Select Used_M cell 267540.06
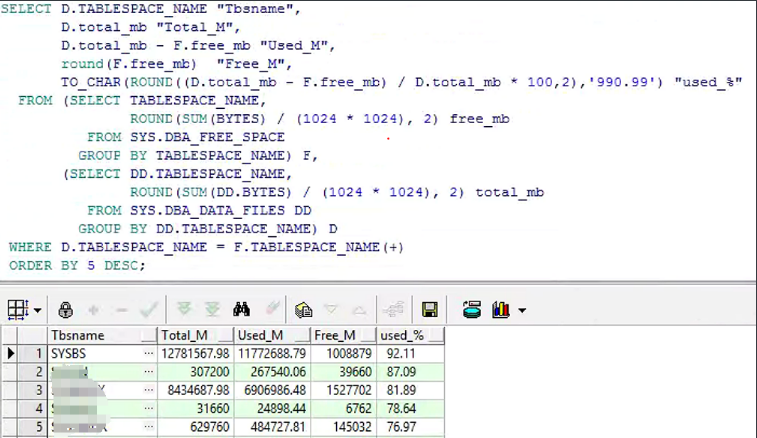Viewport: 757px width, 438px height. 272,372
